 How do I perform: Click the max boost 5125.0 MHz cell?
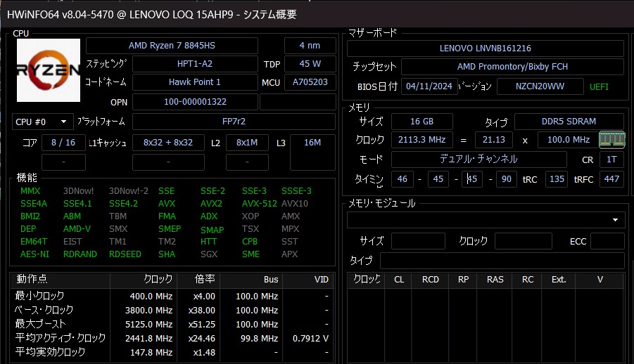(148, 325)
